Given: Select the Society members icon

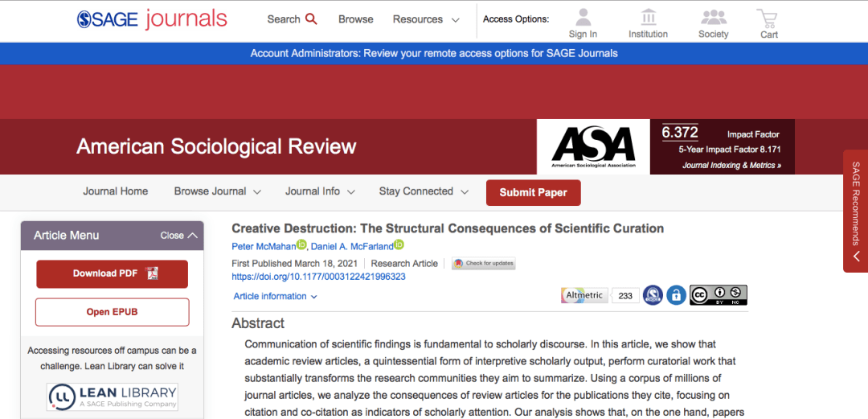Looking at the screenshot, I should (x=713, y=18).
